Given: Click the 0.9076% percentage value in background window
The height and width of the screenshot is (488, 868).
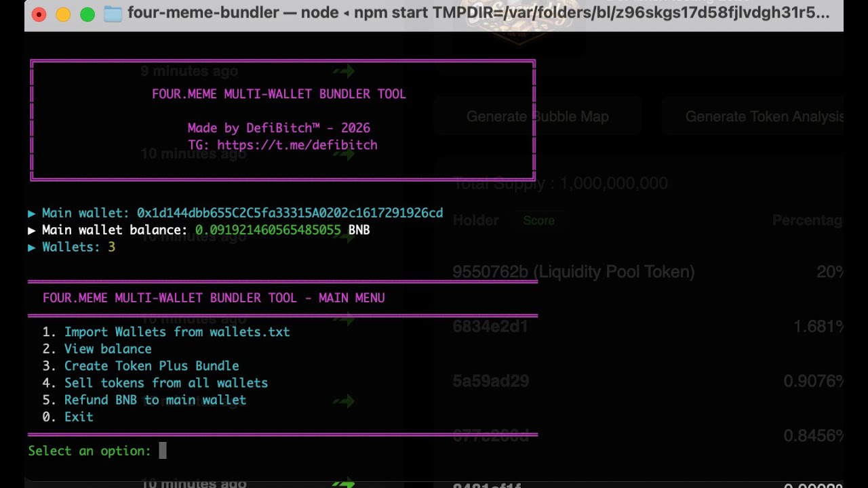Looking at the screenshot, I should tap(813, 381).
